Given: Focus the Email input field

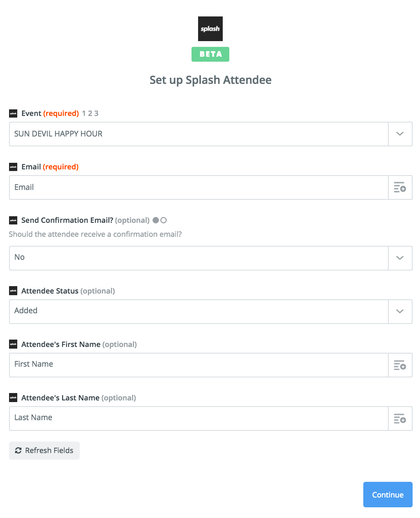Looking at the screenshot, I should tap(199, 187).
